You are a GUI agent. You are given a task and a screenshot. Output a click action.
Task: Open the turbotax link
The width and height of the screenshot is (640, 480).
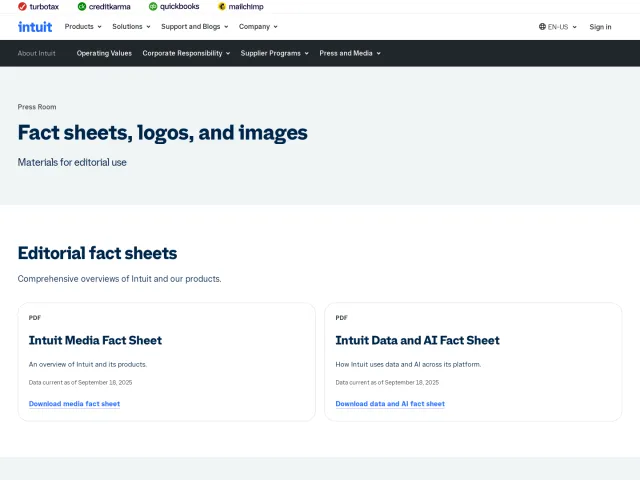pyautogui.click(x=39, y=7)
